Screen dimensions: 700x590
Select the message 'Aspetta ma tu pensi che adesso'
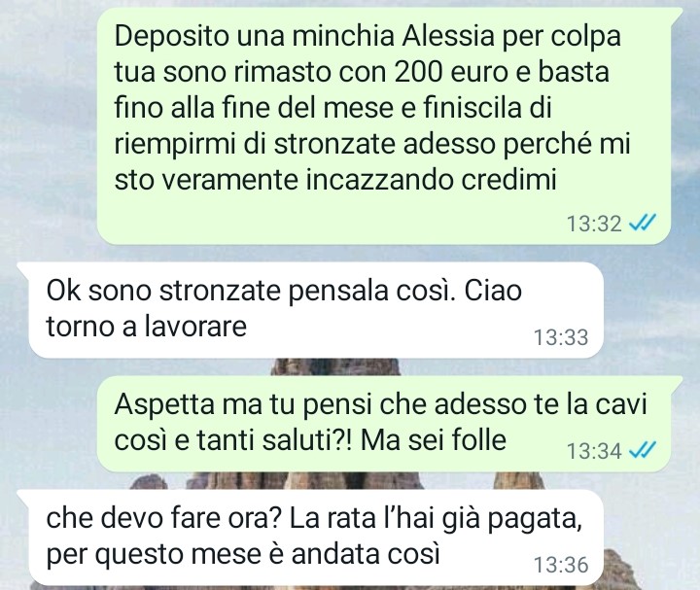tap(384, 424)
